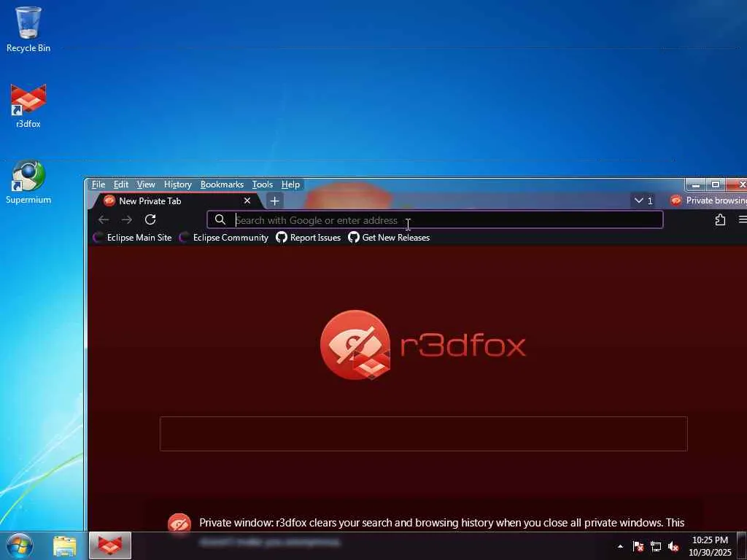The image size is (747, 560).
Task: Click the Private browsing indicator
Action: click(708, 201)
